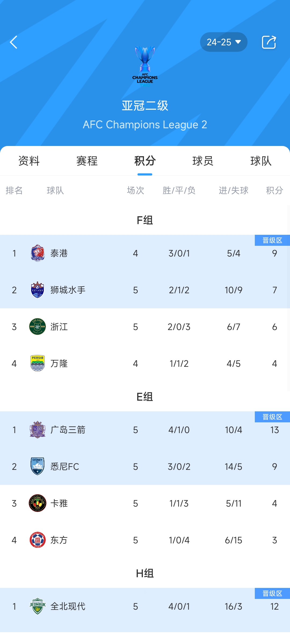Screen dimensions: 290x644
Task: Open the 24-25 season dropdown
Action: click(223, 42)
